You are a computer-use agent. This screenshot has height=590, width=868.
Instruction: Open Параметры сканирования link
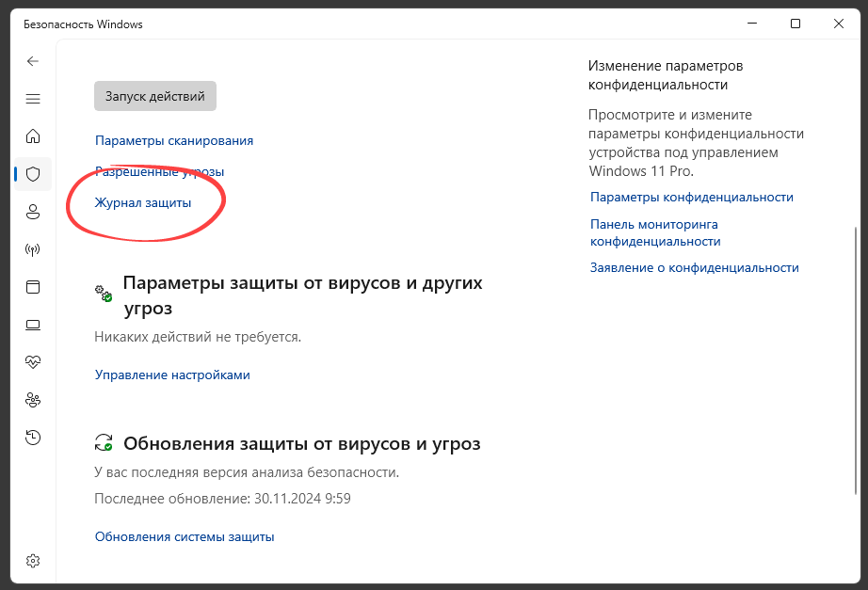click(173, 139)
